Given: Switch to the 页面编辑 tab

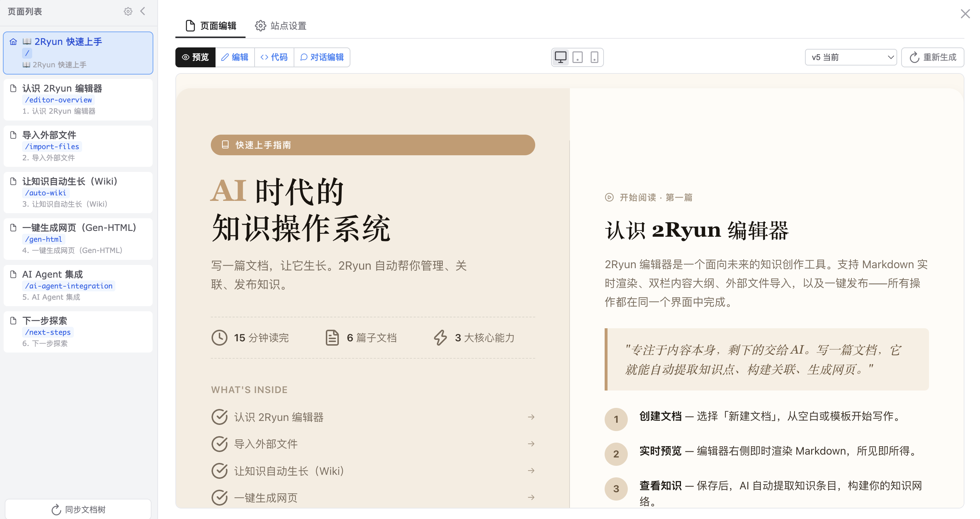Looking at the screenshot, I should pos(211,26).
